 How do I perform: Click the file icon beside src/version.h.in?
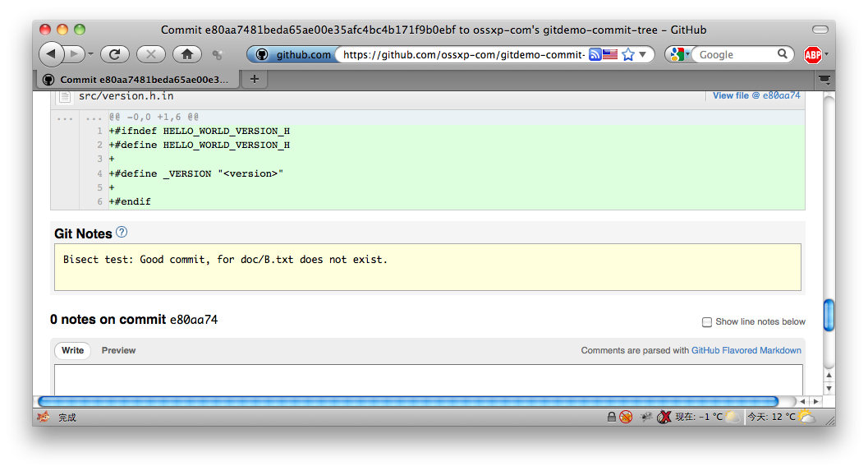click(65, 96)
